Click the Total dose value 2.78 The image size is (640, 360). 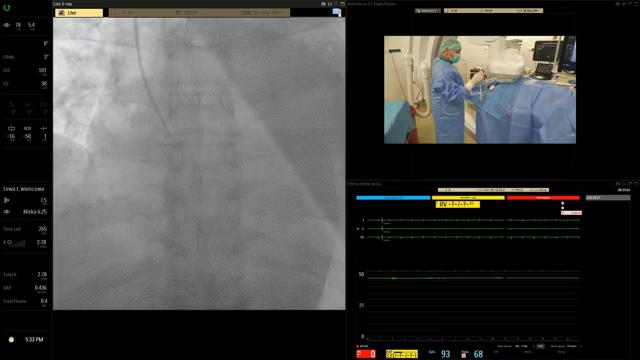click(x=42, y=275)
